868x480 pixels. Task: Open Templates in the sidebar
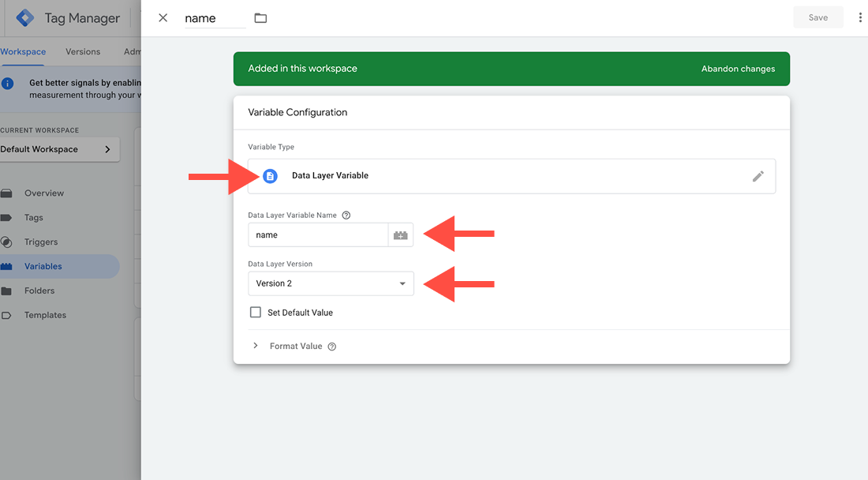coord(45,315)
